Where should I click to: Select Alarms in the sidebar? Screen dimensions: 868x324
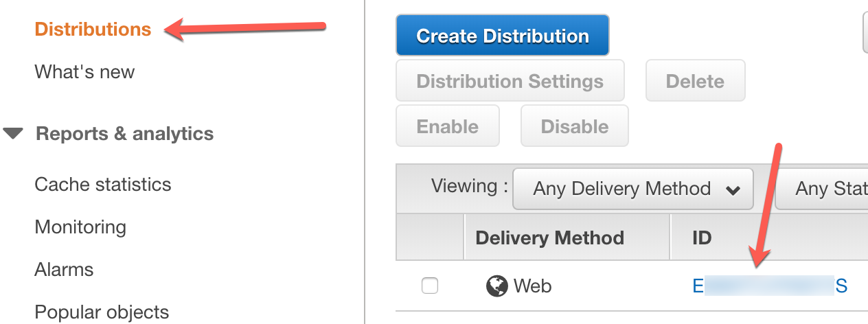point(64,270)
